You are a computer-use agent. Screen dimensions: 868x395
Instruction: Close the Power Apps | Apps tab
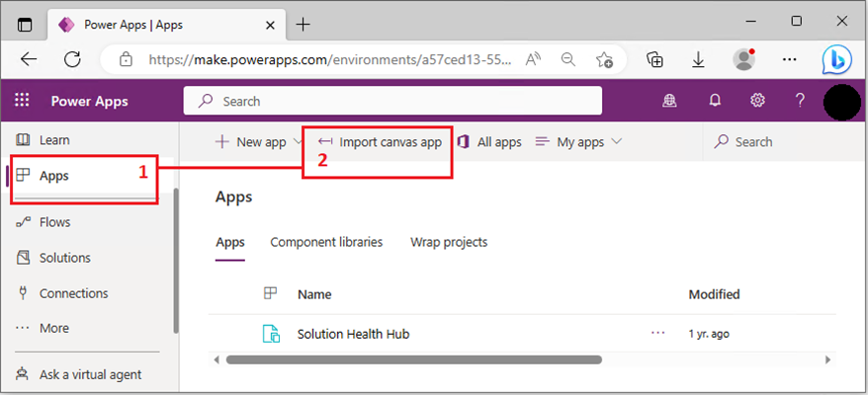270,25
